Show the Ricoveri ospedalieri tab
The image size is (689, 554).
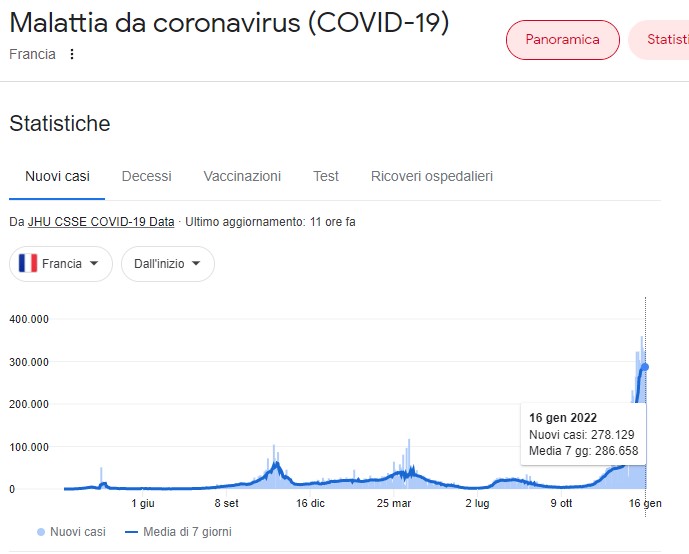[431, 176]
